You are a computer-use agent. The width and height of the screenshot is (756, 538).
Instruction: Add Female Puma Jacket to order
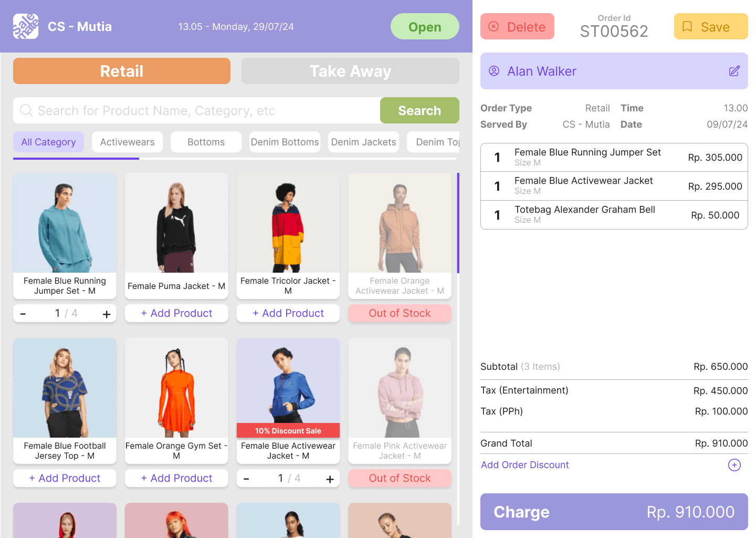click(176, 313)
